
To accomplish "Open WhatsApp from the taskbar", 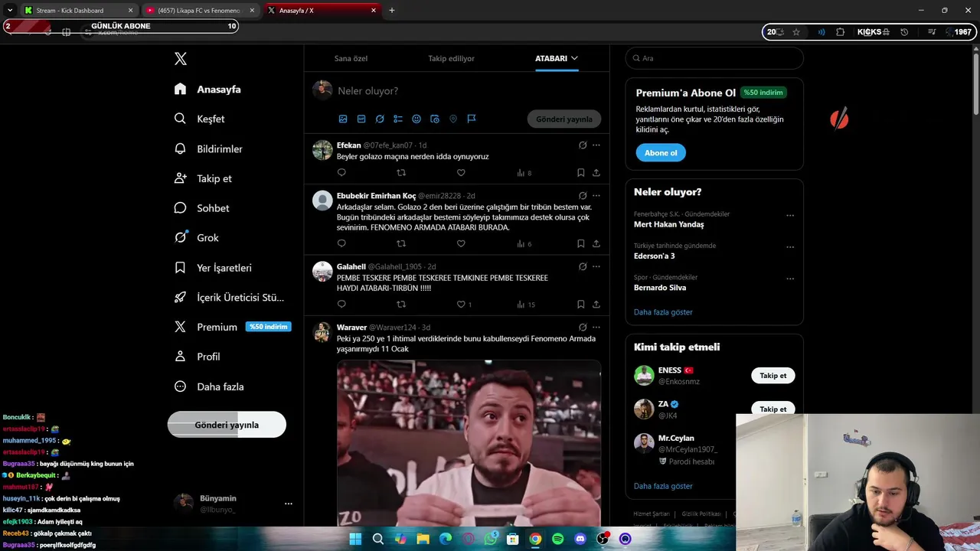I will pos(491,539).
